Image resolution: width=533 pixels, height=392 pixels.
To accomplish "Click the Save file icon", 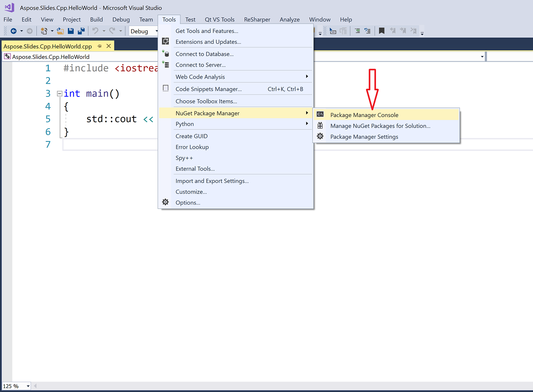I will tap(71, 31).
